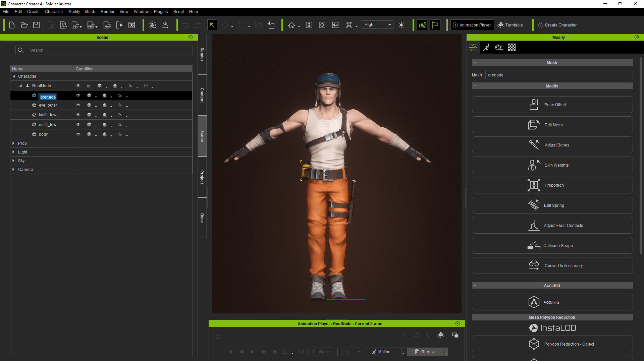Click the Home view camera icon
The height and width of the screenshot is (361, 644).
(291, 25)
